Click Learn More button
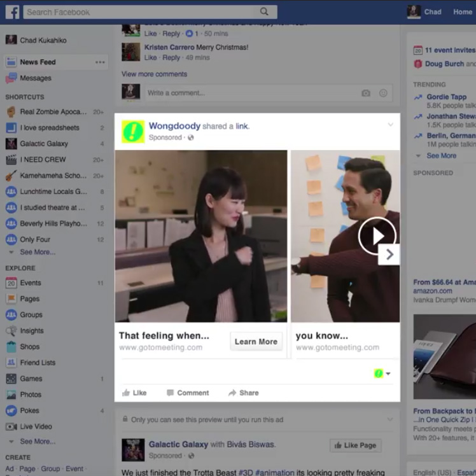The height and width of the screenshot is (476, 476). [256, 342]
